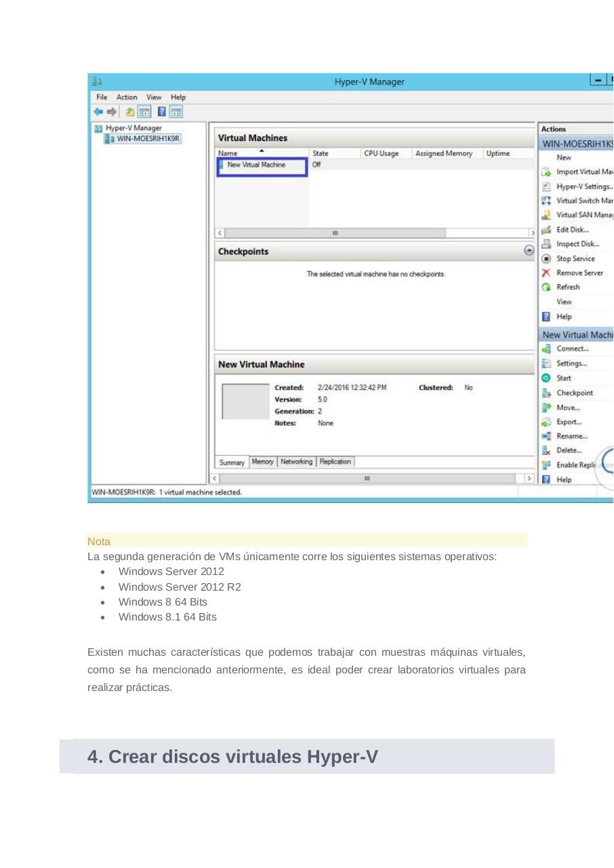
Task: Open the Virtual SAN Manager
Action: coord(583,215)
